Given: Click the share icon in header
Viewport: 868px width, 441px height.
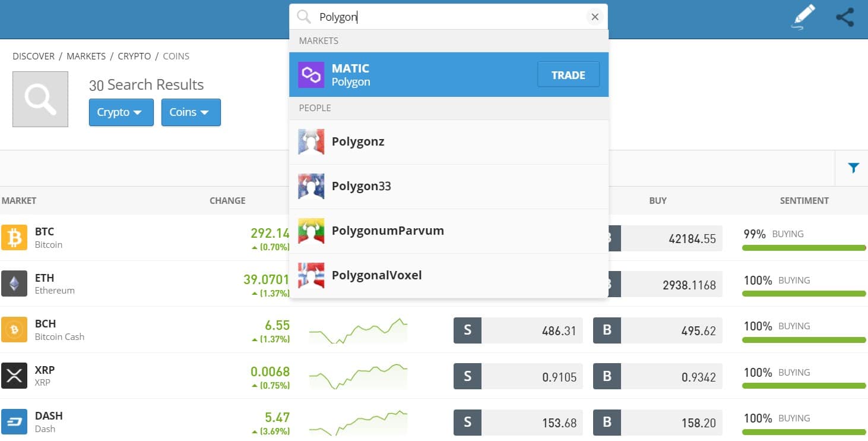Looking at the screenshot, I should pos(845,17).
